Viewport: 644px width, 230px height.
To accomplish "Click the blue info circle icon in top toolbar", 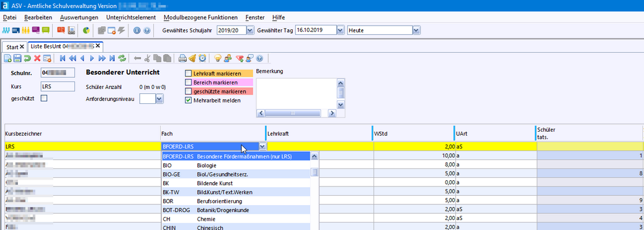I will click(137, 30).
